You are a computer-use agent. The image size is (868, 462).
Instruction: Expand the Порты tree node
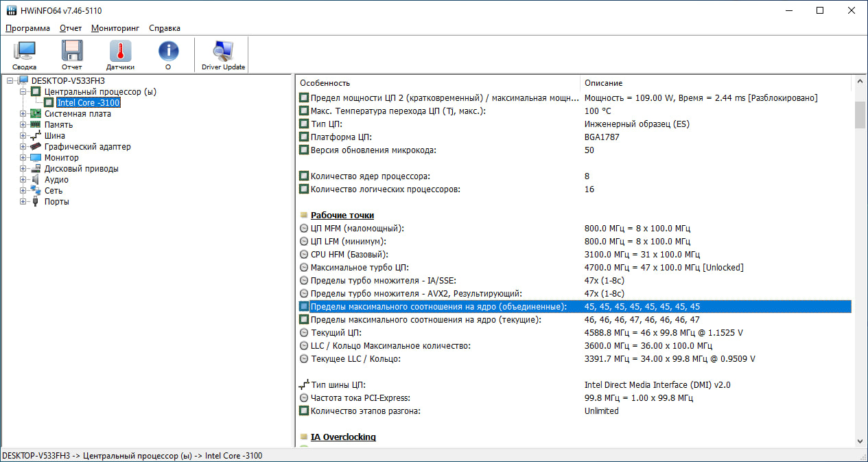coord(23,202)
